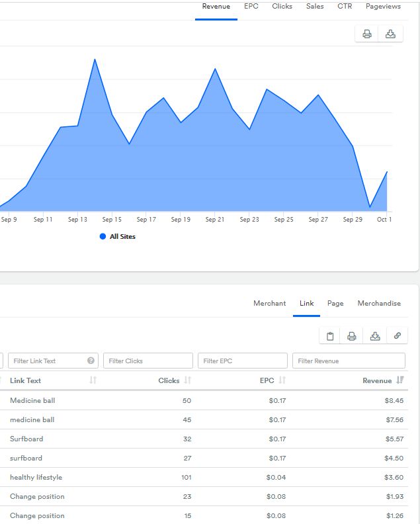Click the $0.04 EPC value
This screenshot has height=524, width=420.
276,477
